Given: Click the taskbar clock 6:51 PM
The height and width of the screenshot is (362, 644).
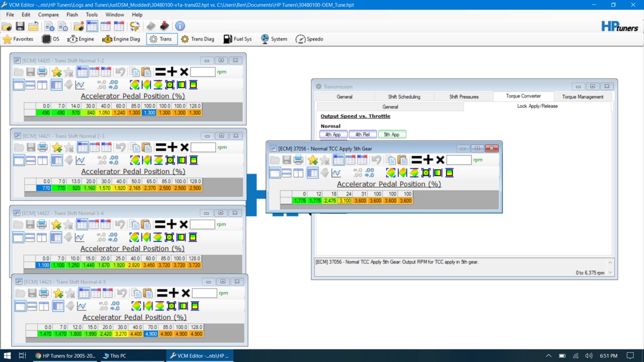Looking at the screenshot, I should (608, 355).
